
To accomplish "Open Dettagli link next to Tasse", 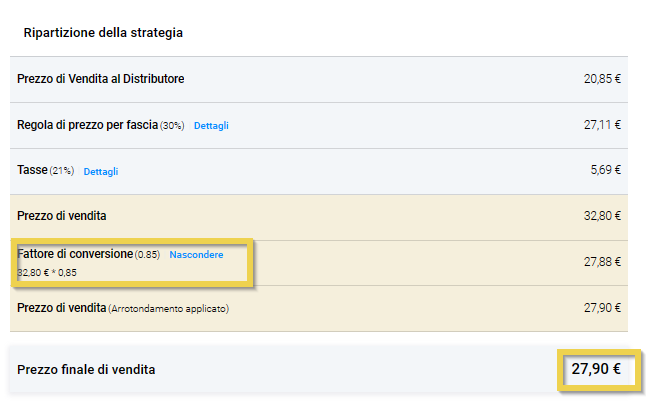I will (100, 172).
